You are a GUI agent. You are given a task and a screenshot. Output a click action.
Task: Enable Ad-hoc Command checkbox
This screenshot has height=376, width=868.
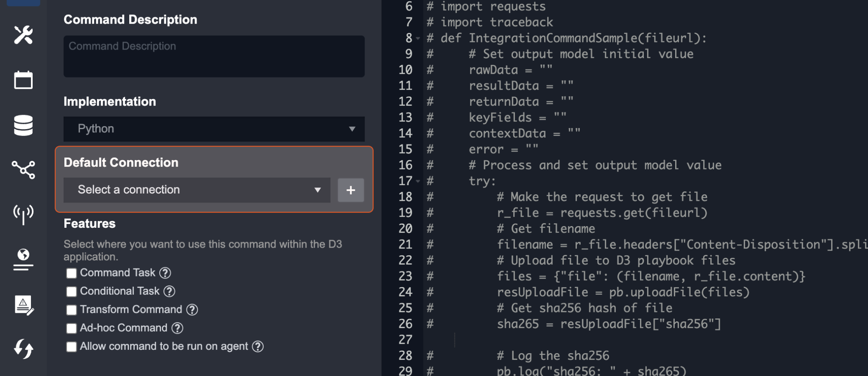pyautogui.click(x=72, y=329)
